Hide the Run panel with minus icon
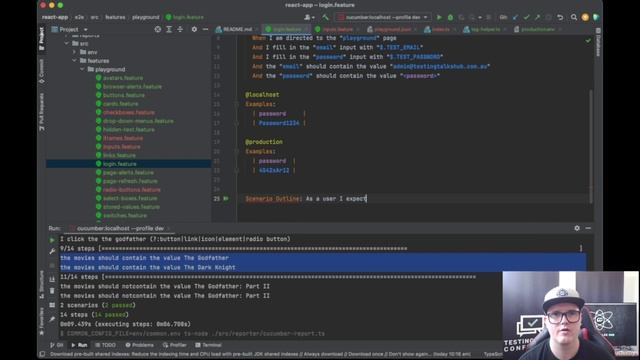640x360 pixels. tap(588, 228)
